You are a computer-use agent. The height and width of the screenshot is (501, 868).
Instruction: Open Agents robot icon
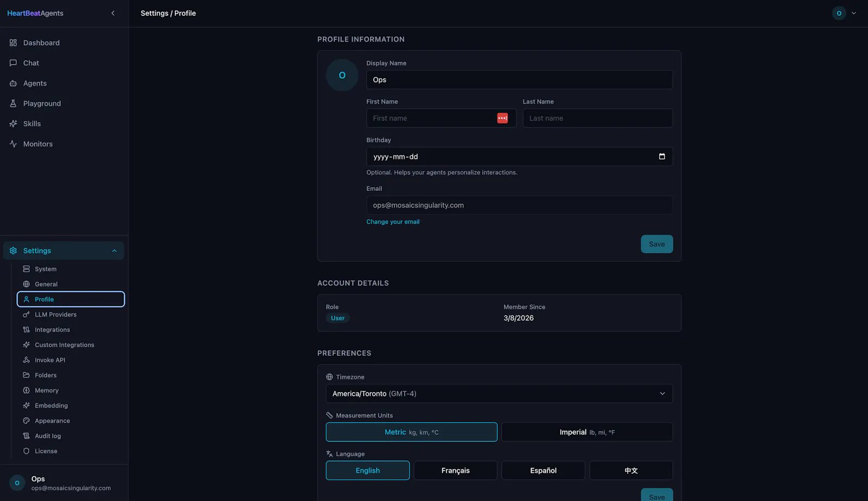pos(13,83)
